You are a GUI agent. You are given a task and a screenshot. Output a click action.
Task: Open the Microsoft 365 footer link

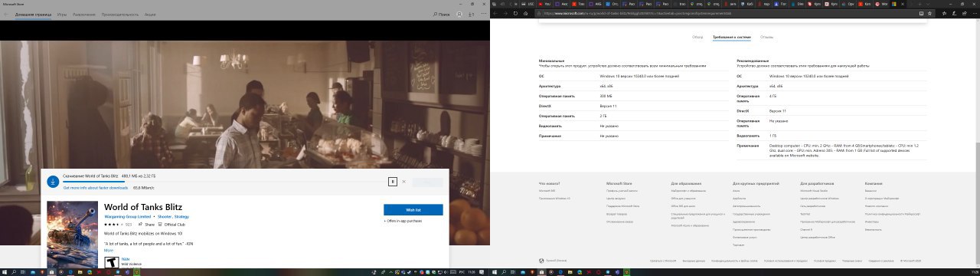click(547, 191)
